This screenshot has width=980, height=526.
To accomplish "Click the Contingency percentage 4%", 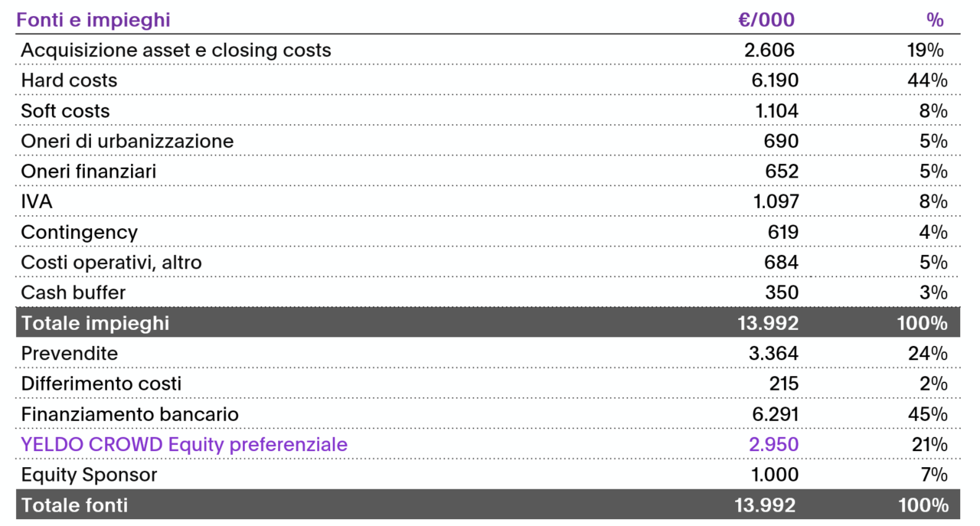I will coord(933,232).
